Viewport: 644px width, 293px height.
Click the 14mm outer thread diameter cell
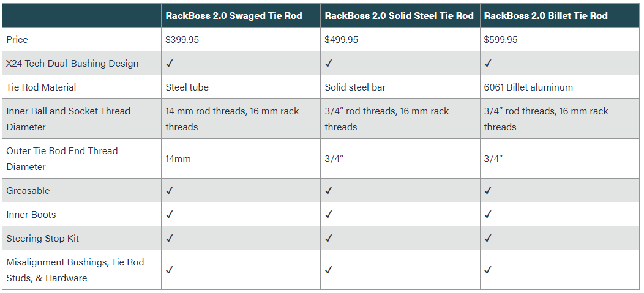coord(178,158)
